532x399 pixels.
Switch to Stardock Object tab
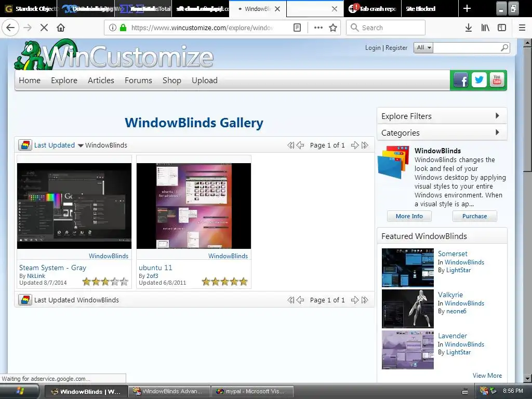29,8
